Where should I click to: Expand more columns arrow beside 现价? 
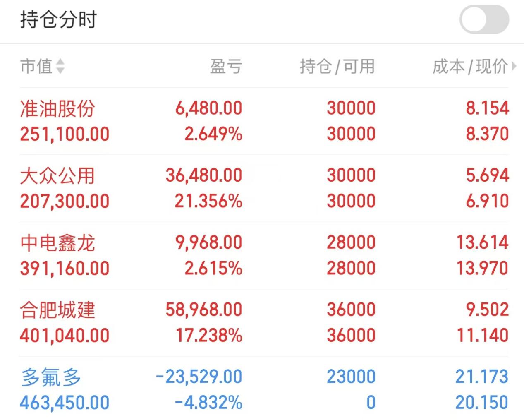(x=514, y=66)
